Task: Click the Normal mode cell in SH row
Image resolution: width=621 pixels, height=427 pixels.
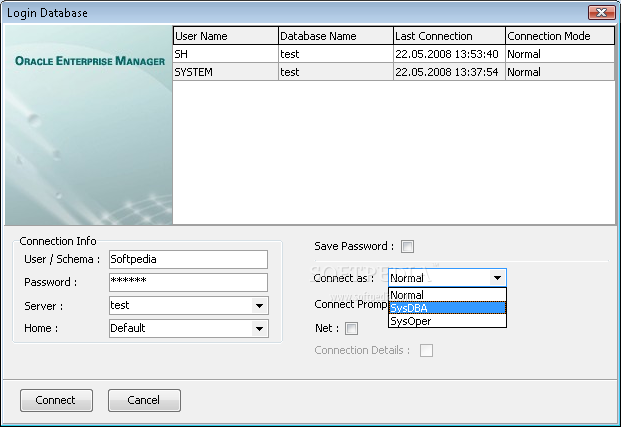Action: point(560,54)
